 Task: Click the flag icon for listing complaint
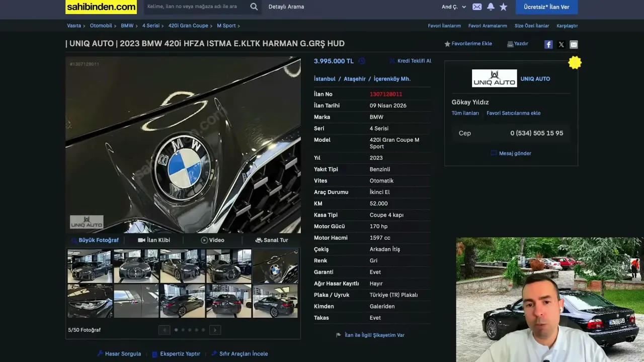[x=339, y=335]
